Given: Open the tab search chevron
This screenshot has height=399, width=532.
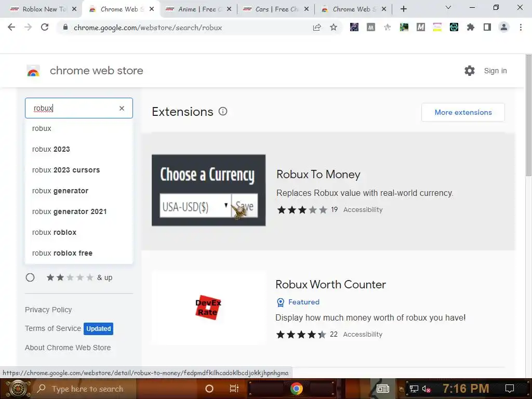Looking at the screenshot, I should click(448, 7).
